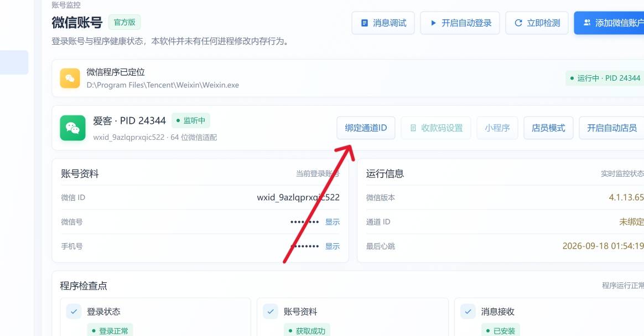644x336 pixels.
Task: Click 添加微信账户 add account button
Action: coord(609,23)
